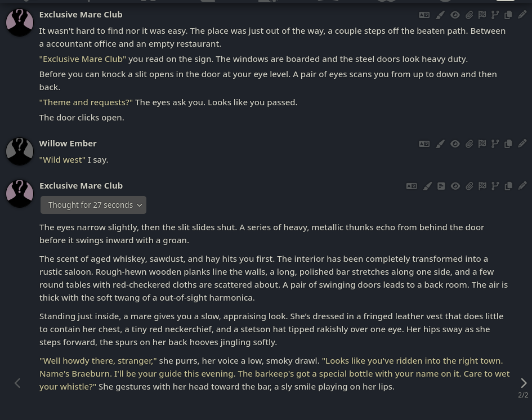Translate the first Exclusive Mare Club message
The width and height of the screenshot is (532, 420).
[x=424, y=15]
